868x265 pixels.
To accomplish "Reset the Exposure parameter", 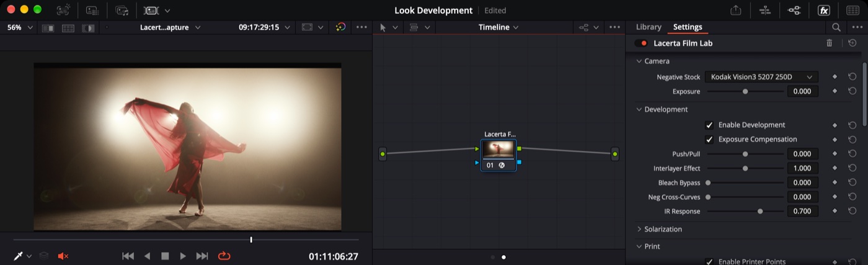I will [852, 91].
